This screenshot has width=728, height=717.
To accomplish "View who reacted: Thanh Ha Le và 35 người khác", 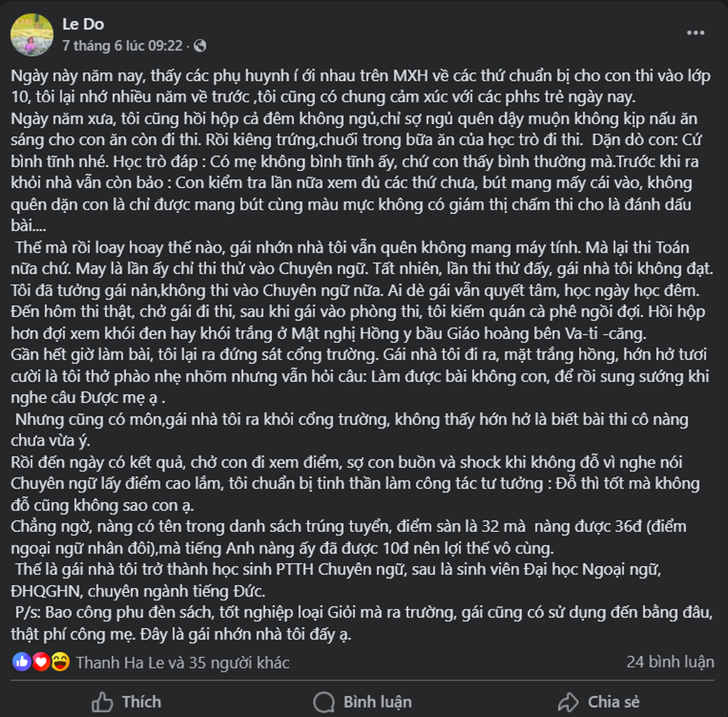I will click(183, 662).
